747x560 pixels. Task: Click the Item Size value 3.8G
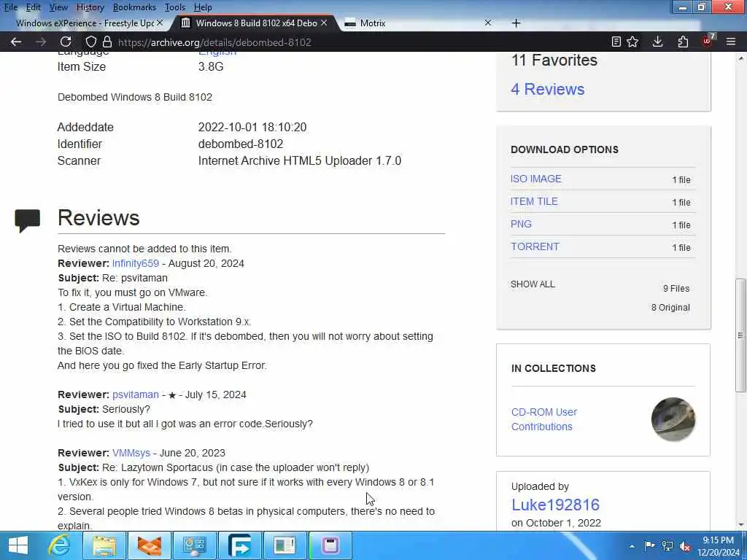(x=211, y=66)
